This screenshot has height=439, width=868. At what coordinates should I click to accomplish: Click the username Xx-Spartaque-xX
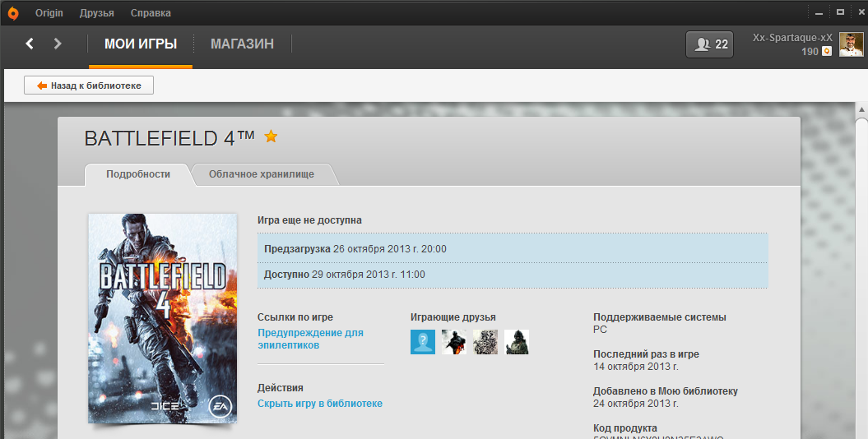(x=792, y=38)
